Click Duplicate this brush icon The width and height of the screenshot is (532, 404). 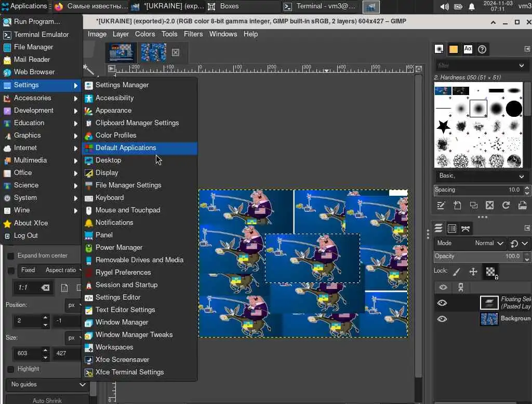(x=474, y=205)
